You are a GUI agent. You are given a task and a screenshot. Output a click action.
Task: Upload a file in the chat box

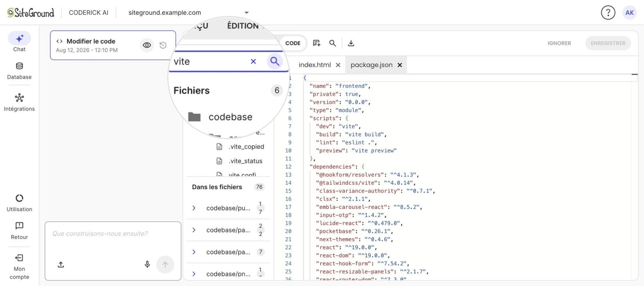pyautogui.click(x=61, y=264)
